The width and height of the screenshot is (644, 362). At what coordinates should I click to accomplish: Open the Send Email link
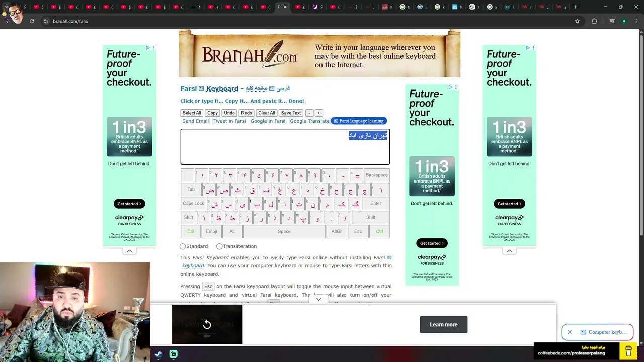point(195,121)
